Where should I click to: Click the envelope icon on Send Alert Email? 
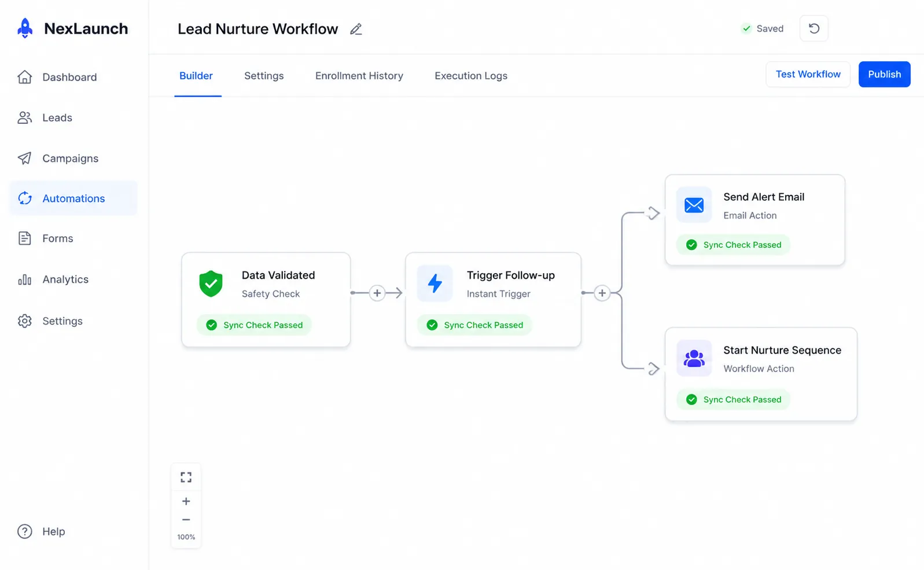(694, 205)
